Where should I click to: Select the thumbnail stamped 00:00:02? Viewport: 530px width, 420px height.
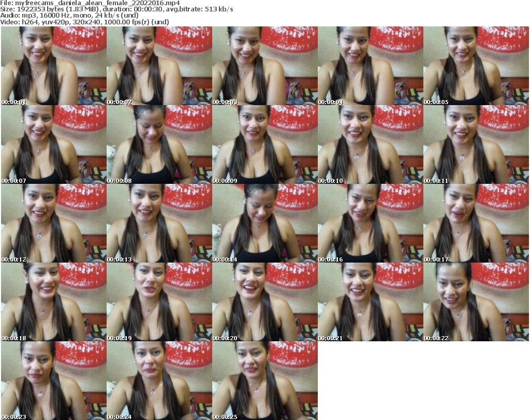point(159,66)
